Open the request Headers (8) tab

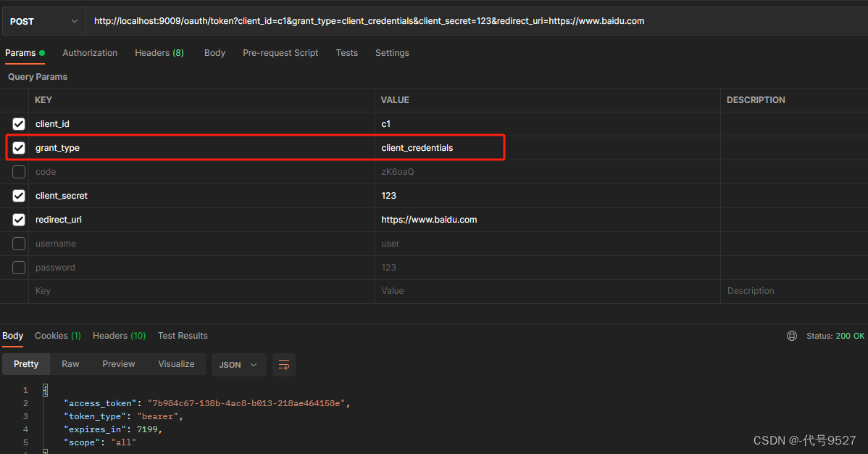coord(159,53)
